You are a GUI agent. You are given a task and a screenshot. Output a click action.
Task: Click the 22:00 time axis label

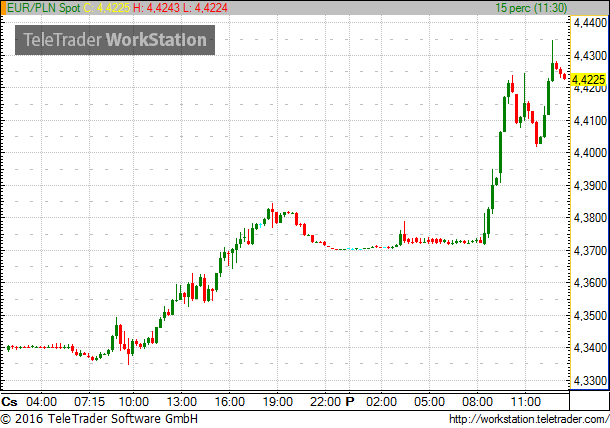325,402
